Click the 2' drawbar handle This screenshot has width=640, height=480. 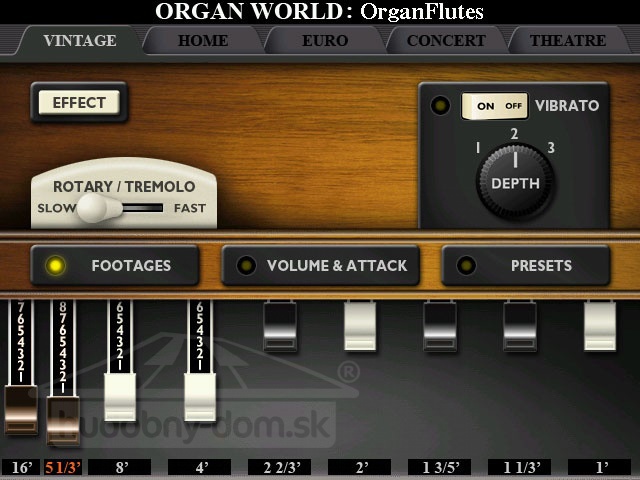coord(360,327)
